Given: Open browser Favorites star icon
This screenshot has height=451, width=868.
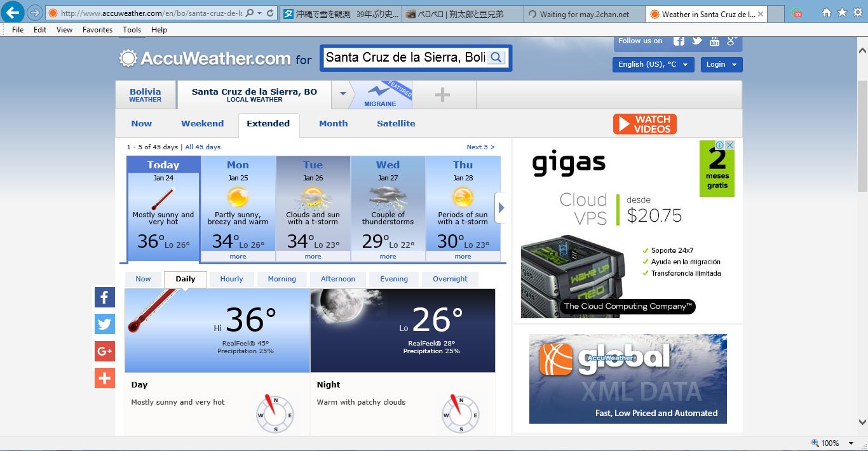Looking at the screenshot, I should 842,13.
